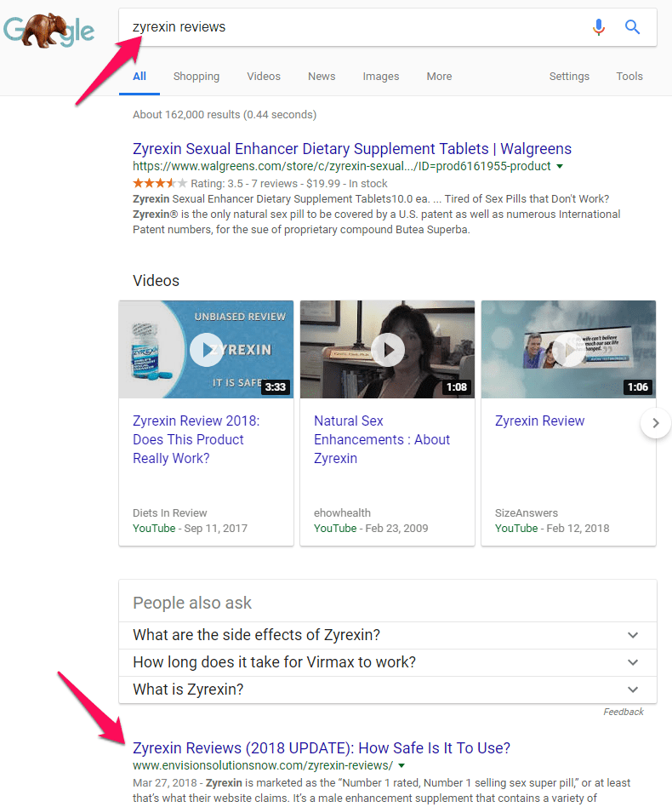672x807 pixels.
Task: Expand envisionsolutionsnow URL dropdown arrow
Action: [x=401, y=766]
